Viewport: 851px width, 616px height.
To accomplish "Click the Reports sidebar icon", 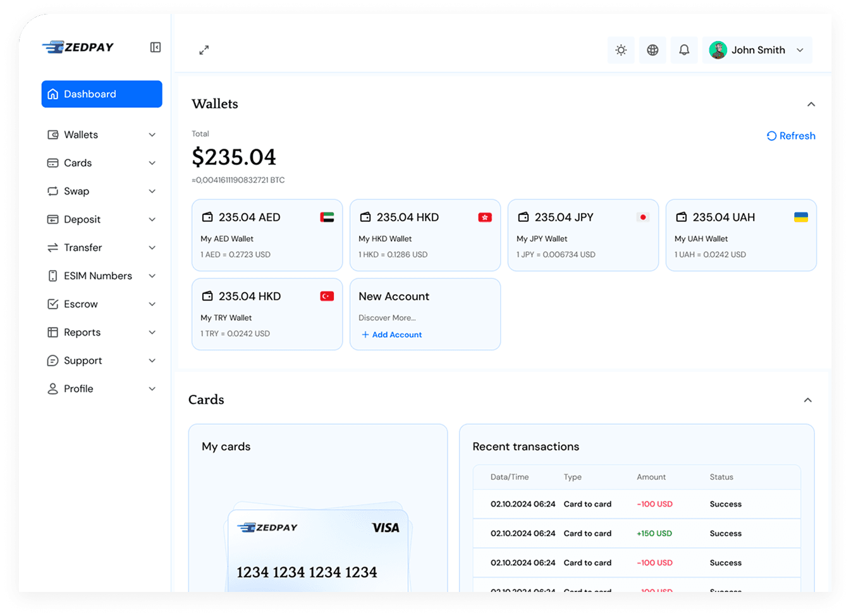I will click(53, 333).
